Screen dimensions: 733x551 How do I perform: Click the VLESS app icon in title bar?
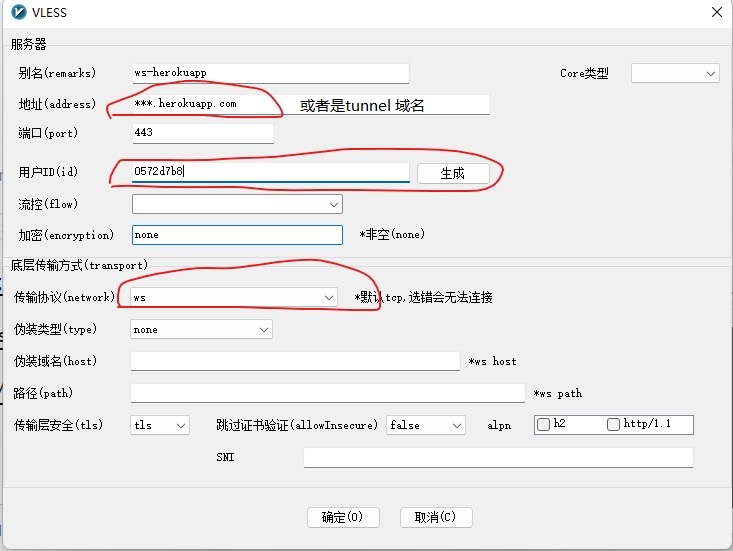[x=15, y=12]
